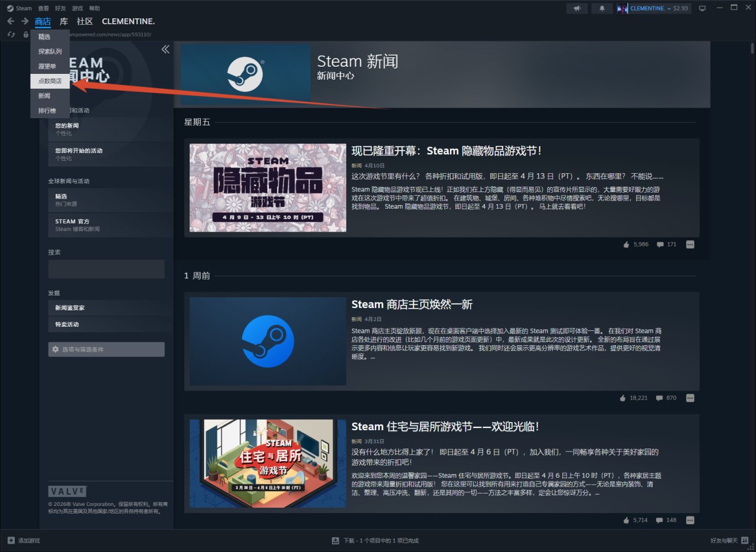Open the 好友 menu
756x552 pixels.
tap(60, 8)
